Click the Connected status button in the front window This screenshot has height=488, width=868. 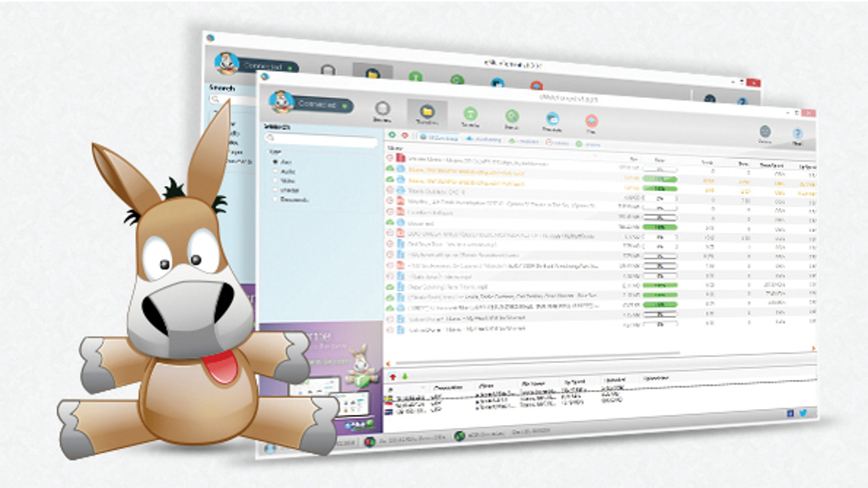tap(323, 105)
